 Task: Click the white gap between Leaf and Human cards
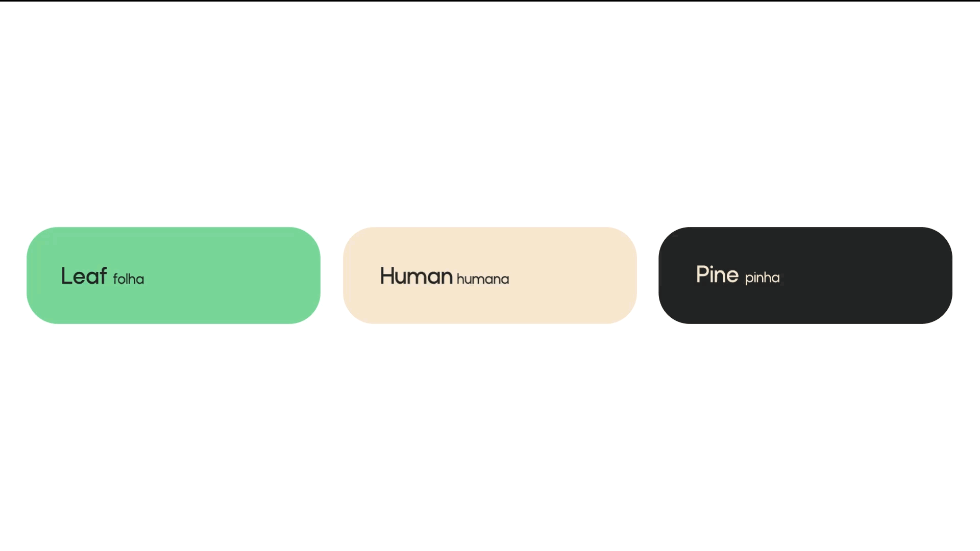[x=332, y=275]
